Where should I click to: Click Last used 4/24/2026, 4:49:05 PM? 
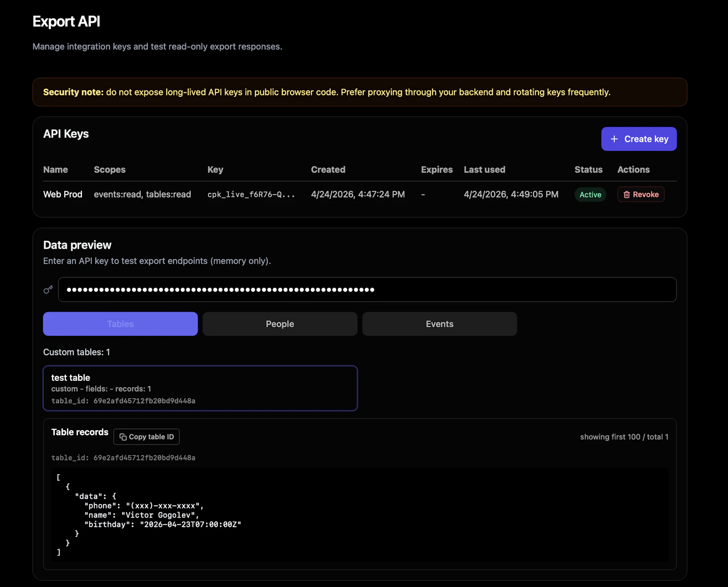click(511, 194)
